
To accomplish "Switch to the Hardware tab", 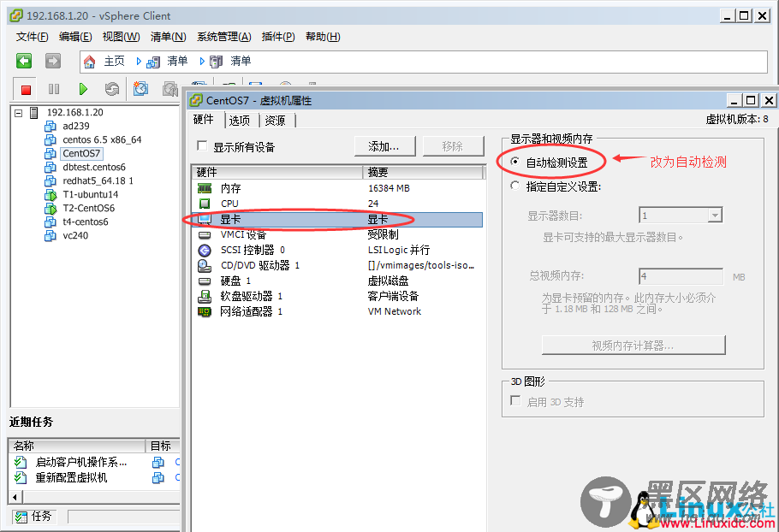I will pos(204,120).
